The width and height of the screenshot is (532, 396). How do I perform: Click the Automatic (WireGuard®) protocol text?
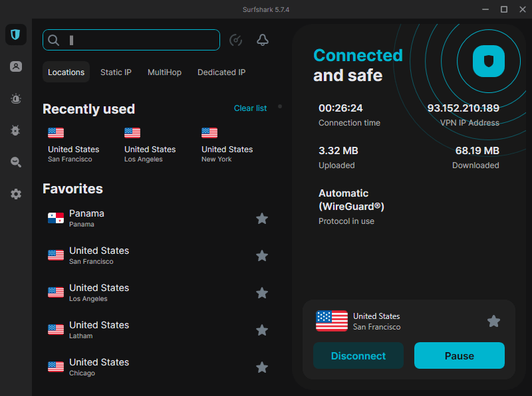point(351,200)
